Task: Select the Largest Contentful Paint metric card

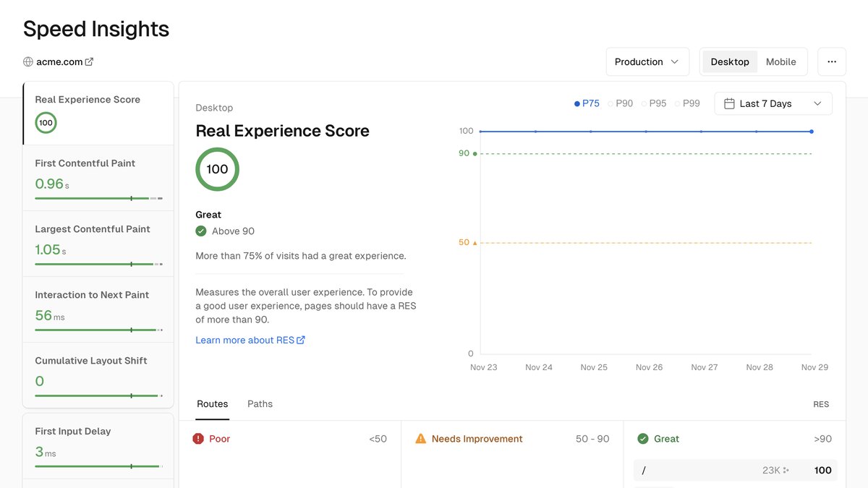Action: tap(98, 244)
